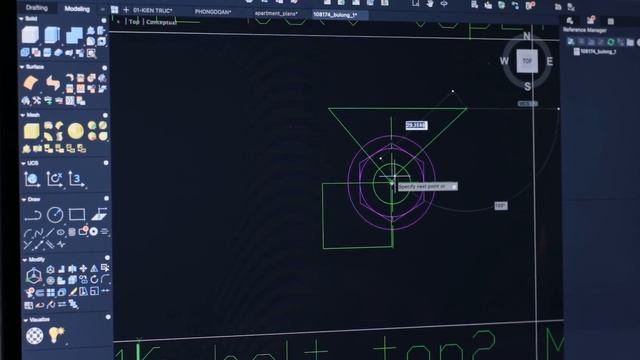Viewport: 640px width, 360px height.
Task: Open the PHONGDOAN drawing tab
Action: pyautogui.click(x=213, y=12)
